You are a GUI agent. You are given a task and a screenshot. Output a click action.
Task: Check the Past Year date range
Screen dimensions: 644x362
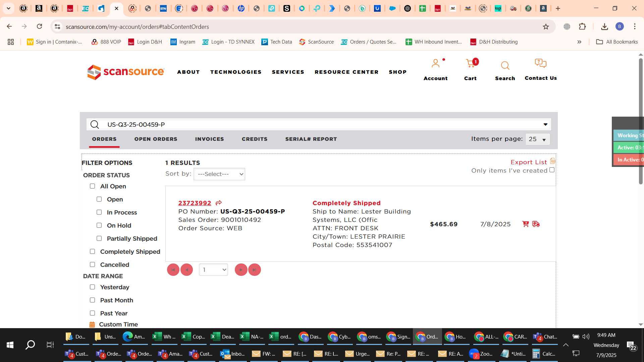[92, 313]
